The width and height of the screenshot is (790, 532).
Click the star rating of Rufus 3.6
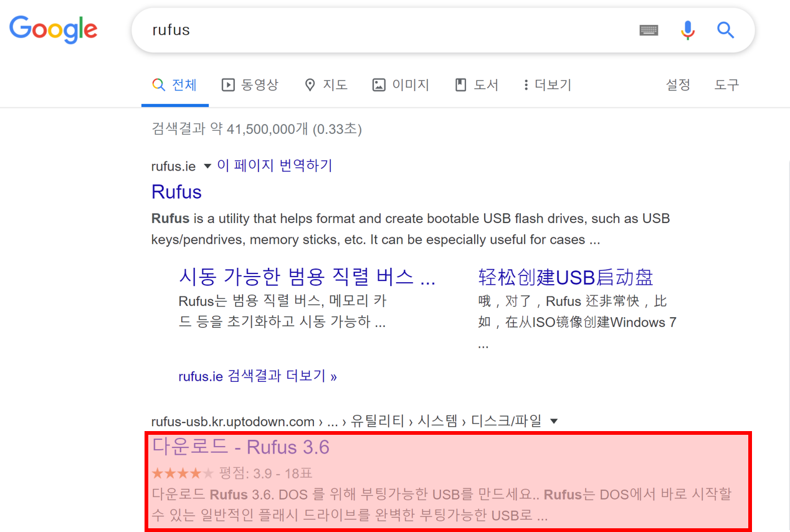(183, 473)
